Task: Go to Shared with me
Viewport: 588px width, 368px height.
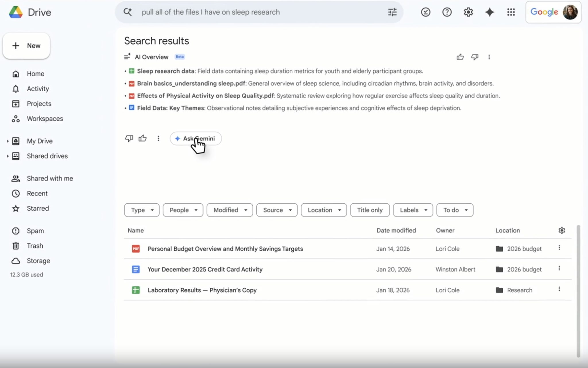Action: point(50,178)
